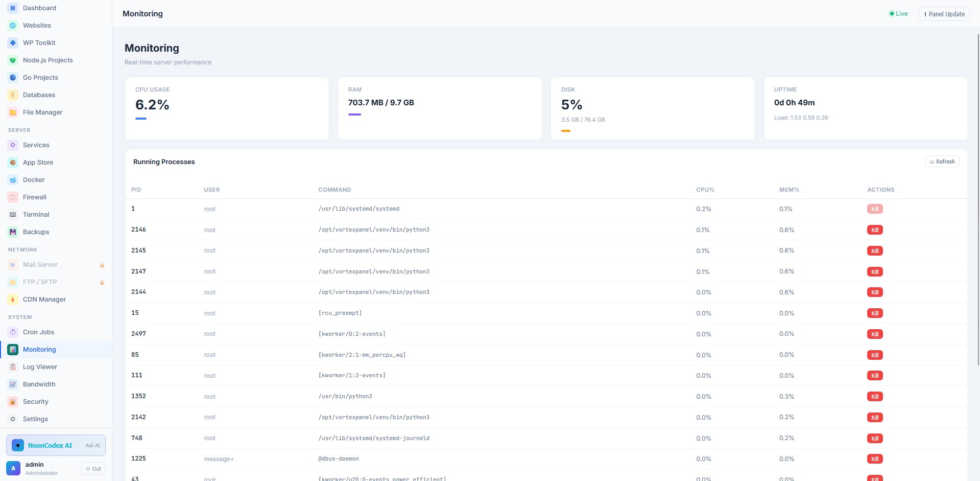The width and height of the screenshot is (980, 481).
Task: Click the CPU usage progress bar
Action: (x=141, y=119)
